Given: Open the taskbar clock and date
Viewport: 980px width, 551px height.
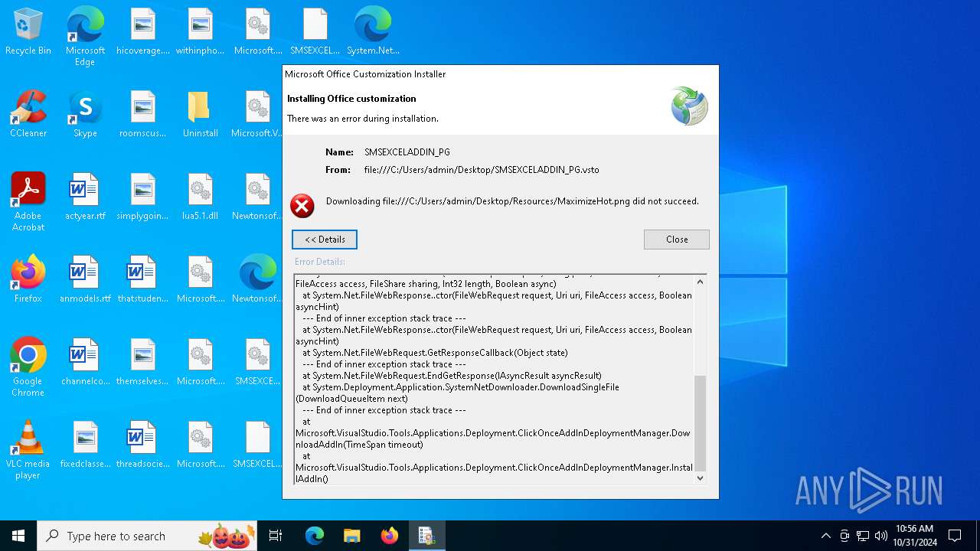Looking at the screenshot, I should (914, 536).
